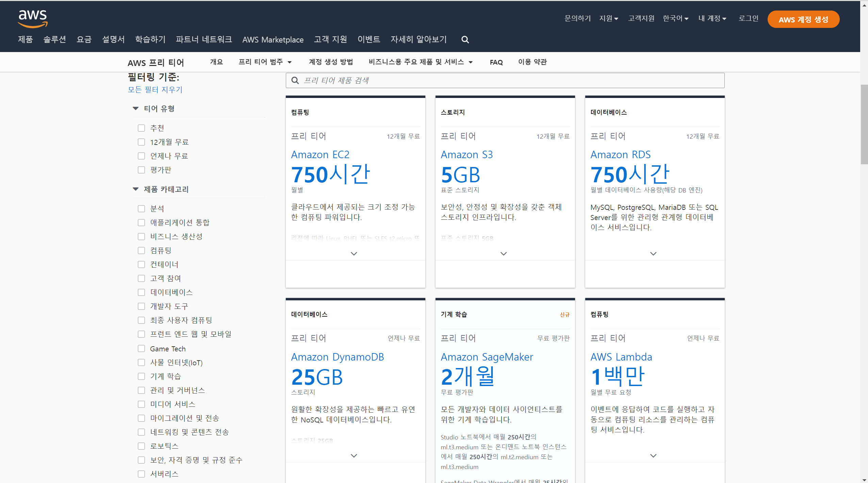Click the AWS 계정 생성 button

(x=803, y=19)
